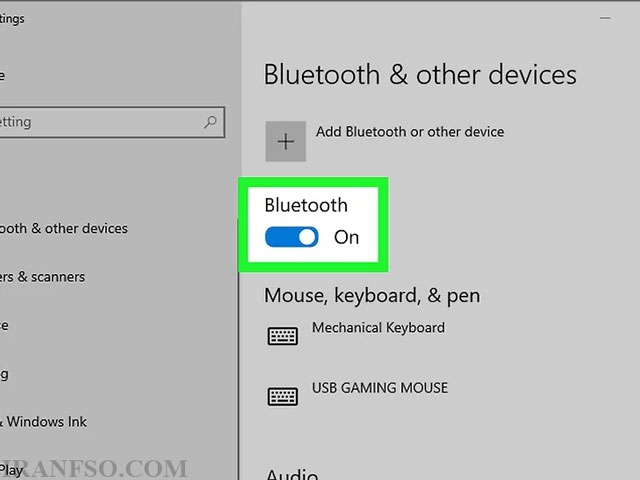Turn off the Bluetooth toggle switch
This screenshot has width=640, height=480.
pos(291,237)
